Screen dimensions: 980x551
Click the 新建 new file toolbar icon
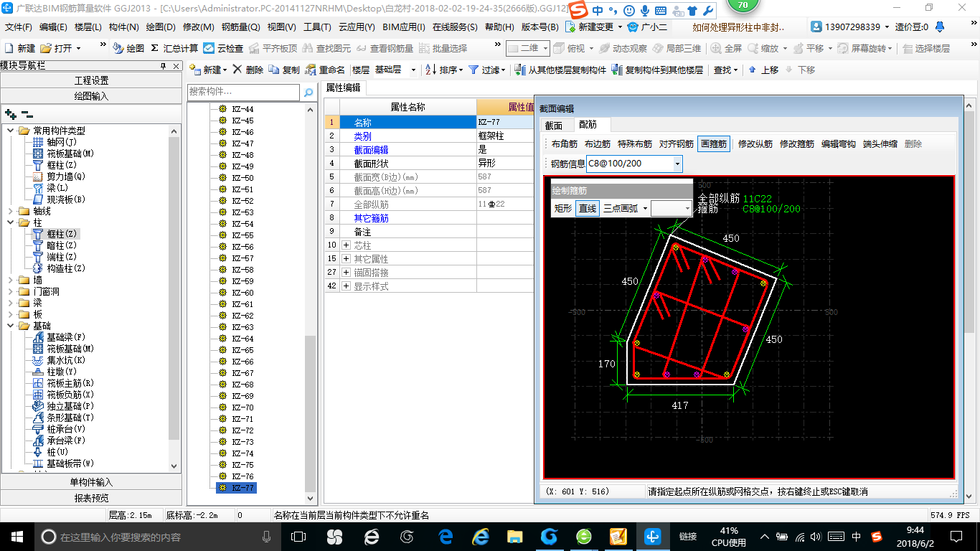click(20, 48)
